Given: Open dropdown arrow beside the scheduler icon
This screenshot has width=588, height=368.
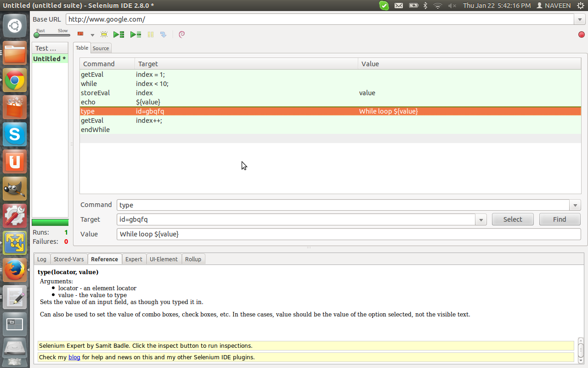Looking at the screenshot, I should pos(92,35).
